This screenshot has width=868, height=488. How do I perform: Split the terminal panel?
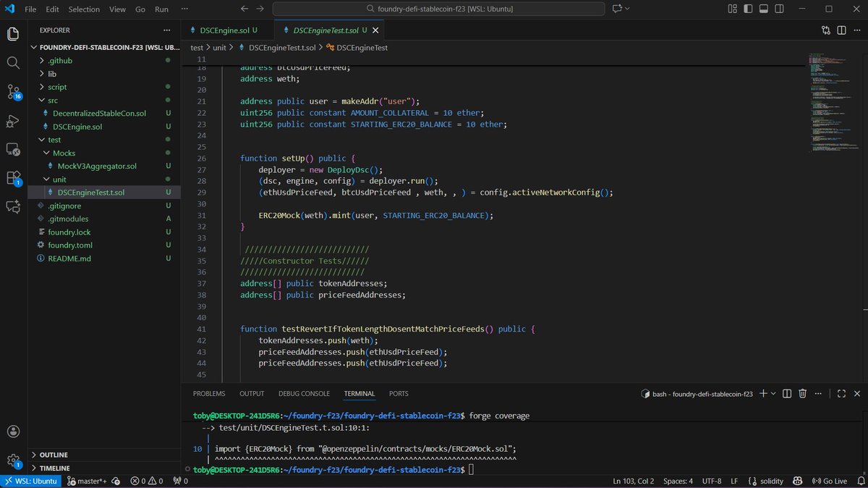[788, 393]
